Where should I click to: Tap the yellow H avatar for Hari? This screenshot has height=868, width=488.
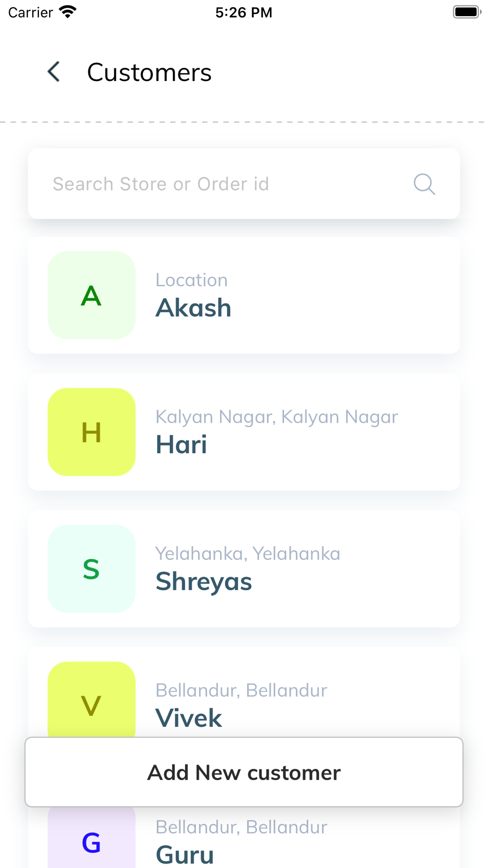coord(91,432)
